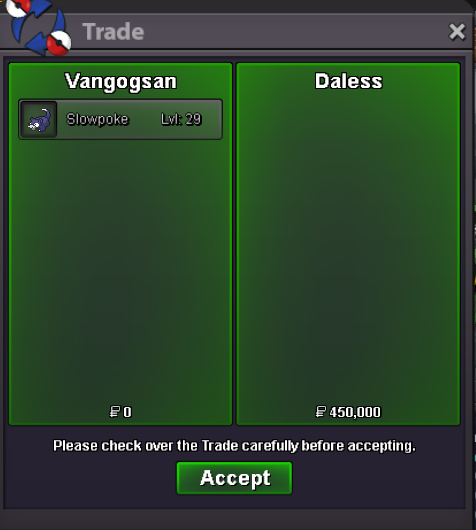Click the red Pokéball in the Trade icon

[58, 43]
